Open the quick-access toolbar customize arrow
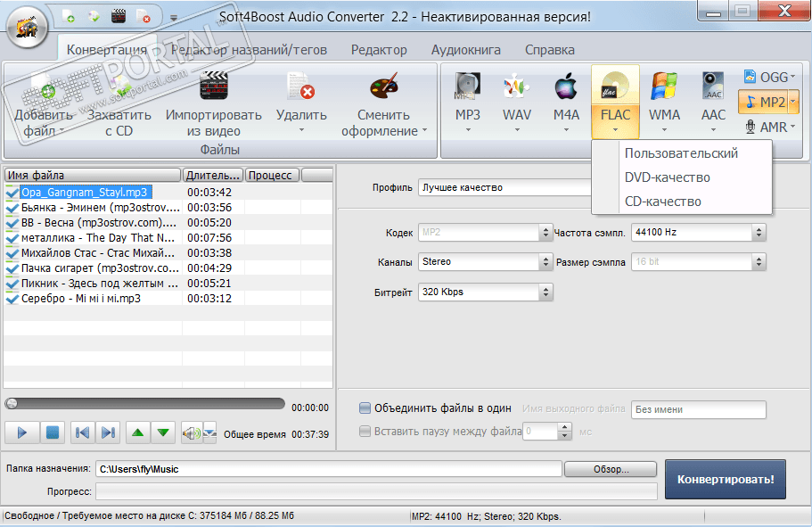Image resolution: width=812 pixels, height=527 pixels. [174, 18]
